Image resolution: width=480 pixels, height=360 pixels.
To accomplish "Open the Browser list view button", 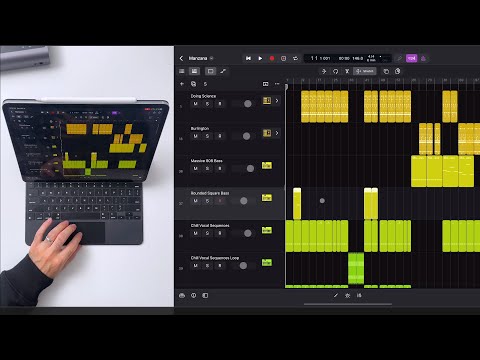I will (x=182, y=71).
